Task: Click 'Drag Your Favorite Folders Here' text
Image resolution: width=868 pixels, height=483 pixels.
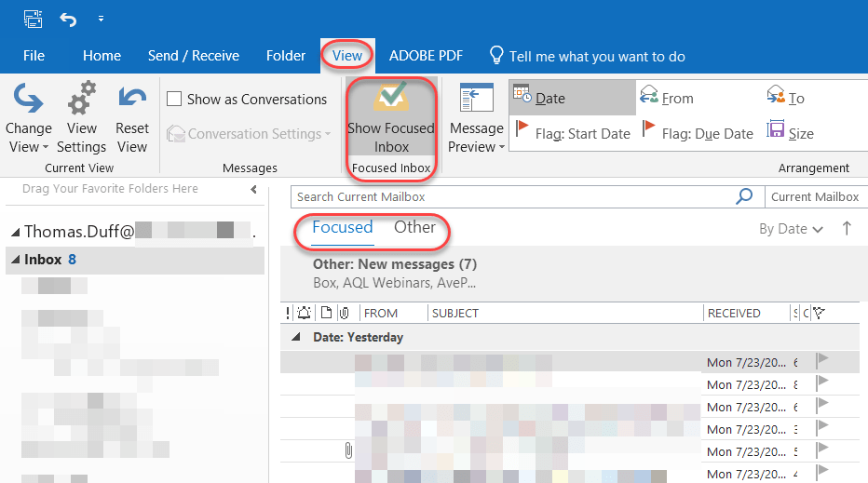Action: pyautogui.click(x=110, y=189)
